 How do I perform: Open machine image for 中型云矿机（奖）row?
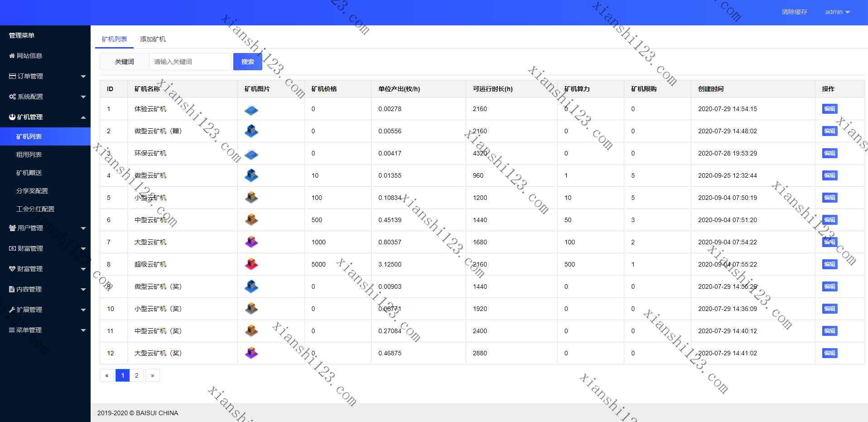(251, 331)
